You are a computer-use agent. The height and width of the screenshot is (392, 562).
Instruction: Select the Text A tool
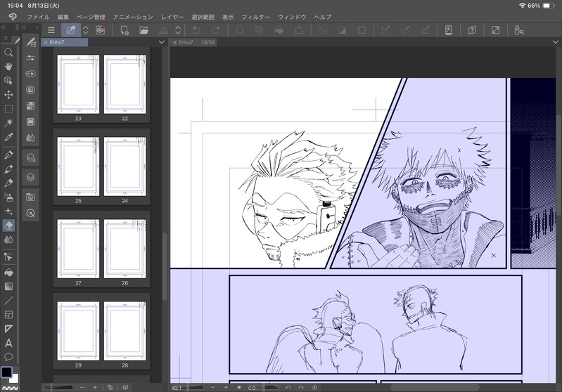pos(8,344)
